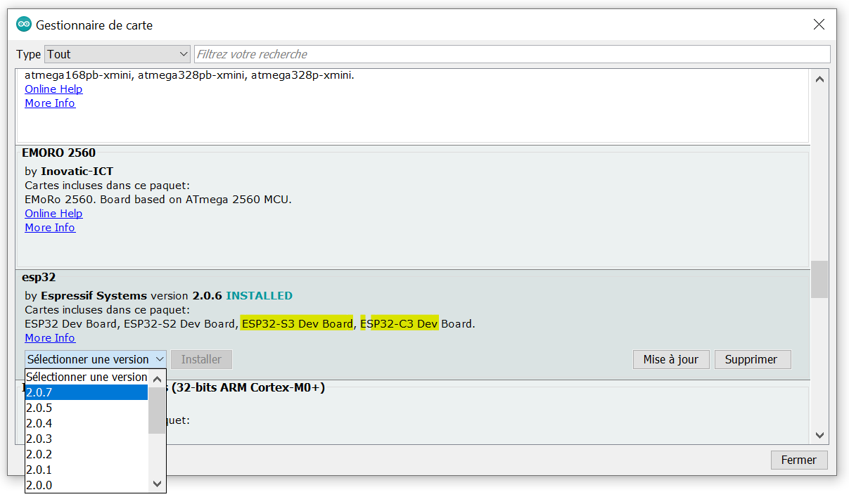Click the EMORO 2560 package title
Image resolution: width=849 pixels, height=504 pixels.
(x=58, y=153)
